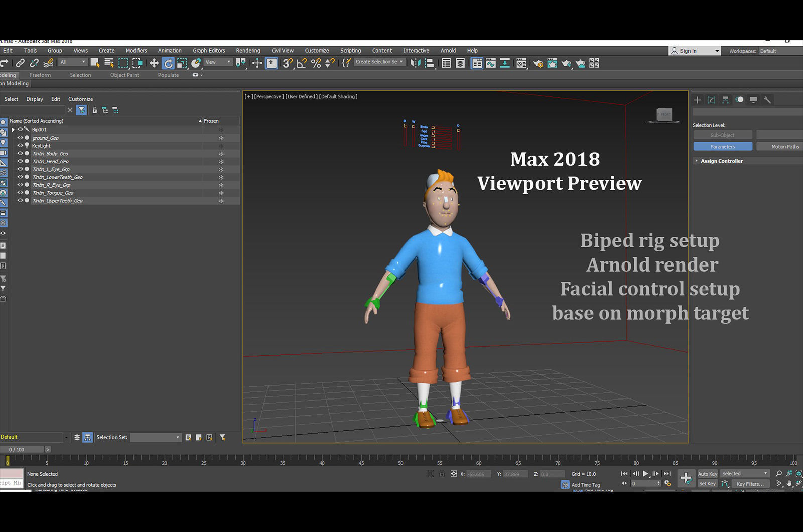The image size is (803, 532).
Task: Choose the Select Object tool
Action: coord(95,63)
